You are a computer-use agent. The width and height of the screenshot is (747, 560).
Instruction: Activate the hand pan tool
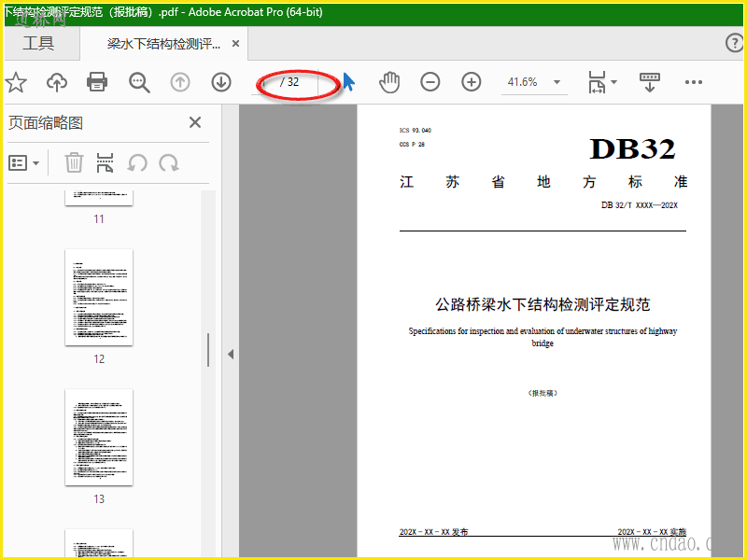pos(389,82)
